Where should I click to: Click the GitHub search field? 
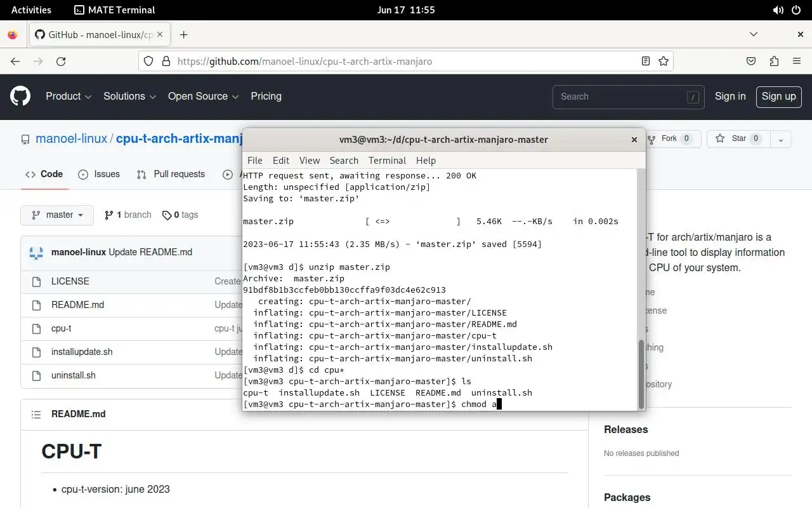coord(628,97)
